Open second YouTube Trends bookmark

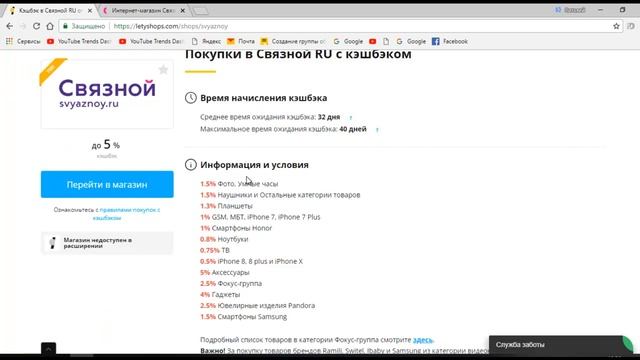pos(151,41)
